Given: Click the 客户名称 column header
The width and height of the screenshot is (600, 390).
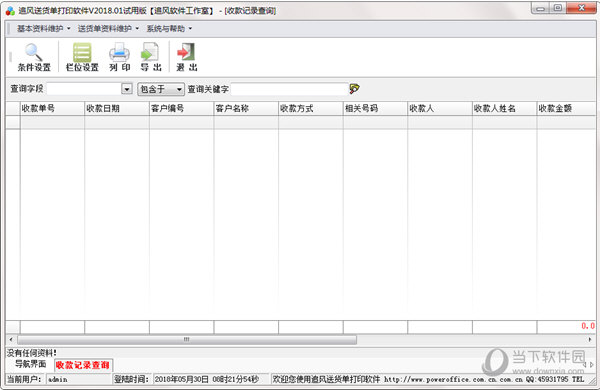Looking at the screenshot, I should point(246,108).
